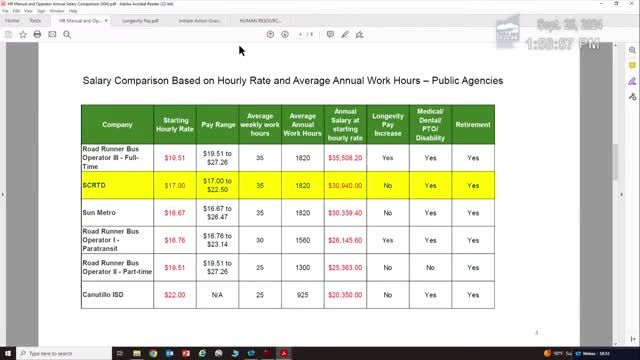Viewport: 640px width, 360px height.
Task: Open the Edit menu
Action: click(16, 11)
